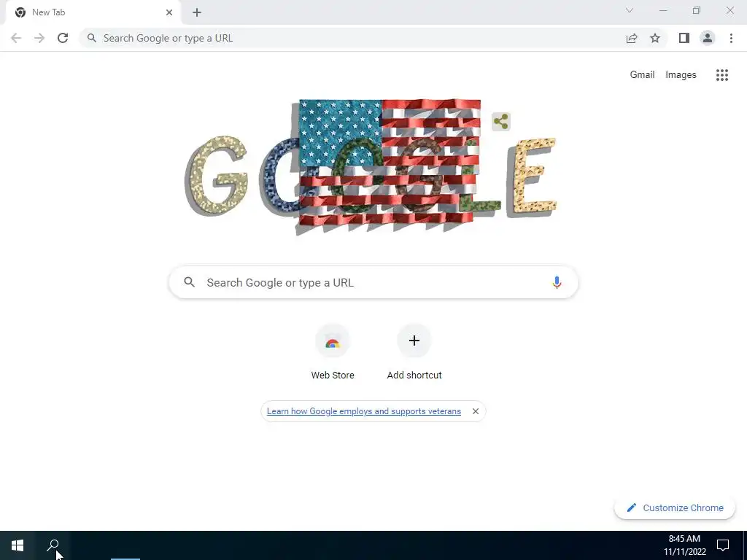Screen dimensions: 747x560
Task: Reload the page with the refresh icon
Action: click(63, 38)
